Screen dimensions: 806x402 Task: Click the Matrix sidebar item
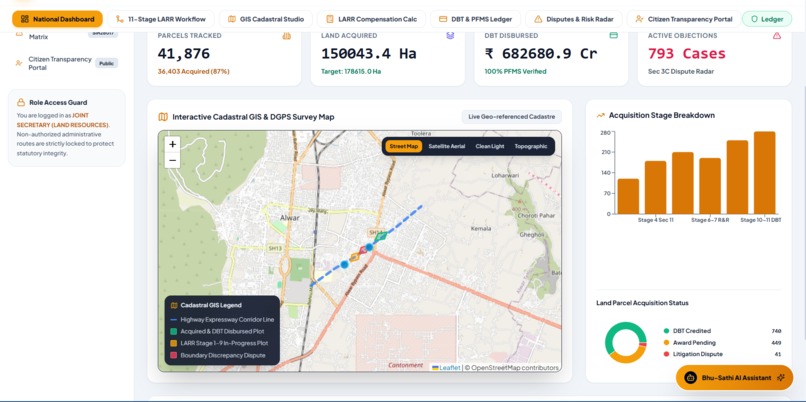39,36
